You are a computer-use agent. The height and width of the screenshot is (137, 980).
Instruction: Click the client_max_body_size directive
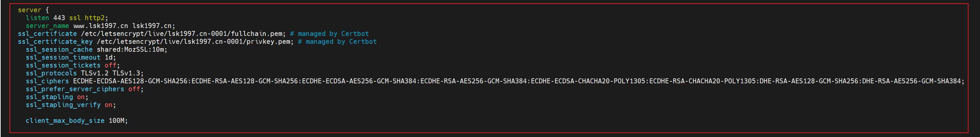point(65,121)
